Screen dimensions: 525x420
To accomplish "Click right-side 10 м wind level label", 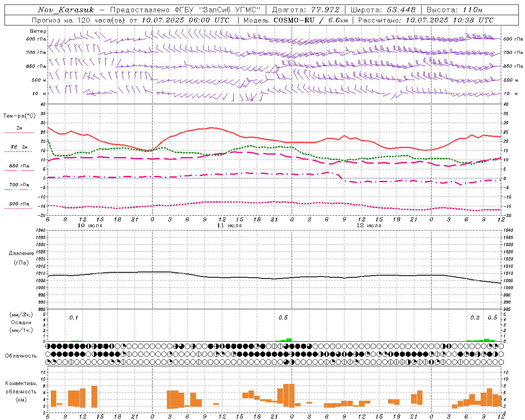I will click(x=510, y=94).
